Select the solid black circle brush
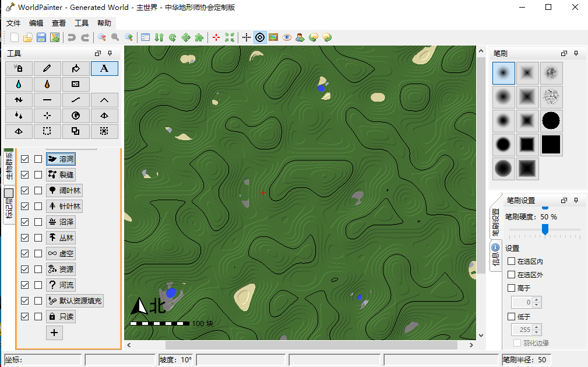 (x=551, y=121)
